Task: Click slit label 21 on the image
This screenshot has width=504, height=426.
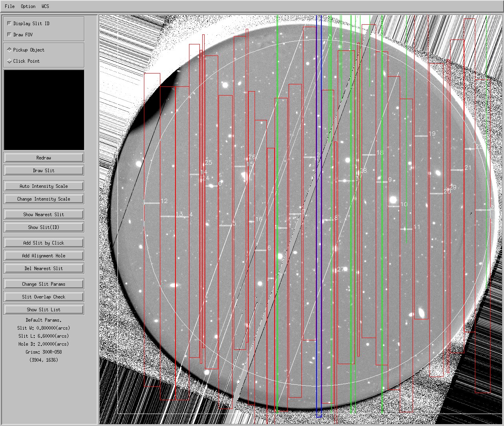Action: tap(468, 168)
